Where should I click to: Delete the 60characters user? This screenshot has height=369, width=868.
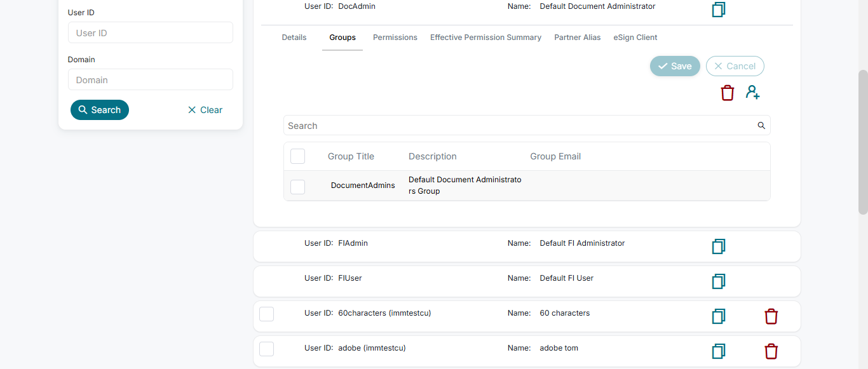pos(771,316)
